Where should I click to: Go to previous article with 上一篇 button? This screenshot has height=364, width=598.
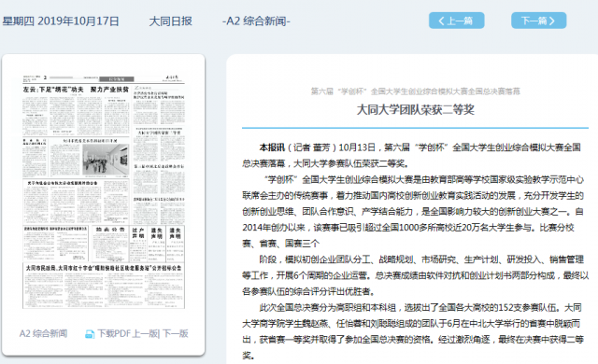457,21
